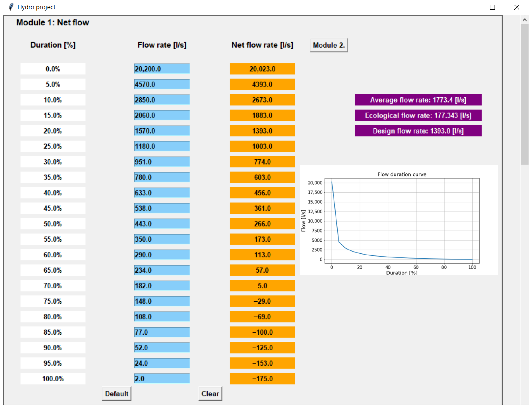Click the 443.0 flow rate entry
The height and width of the screenshot is (407, 532).
(x=162, y=224)
